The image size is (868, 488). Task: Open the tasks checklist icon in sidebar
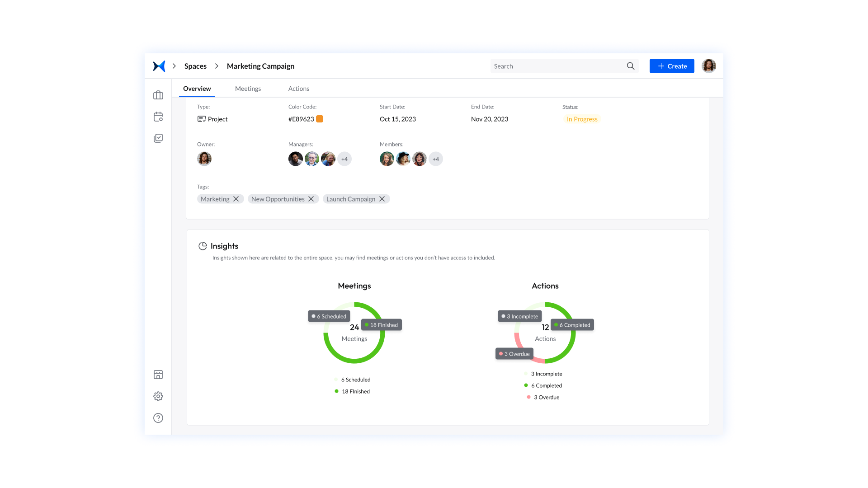[x=158, y=138]
